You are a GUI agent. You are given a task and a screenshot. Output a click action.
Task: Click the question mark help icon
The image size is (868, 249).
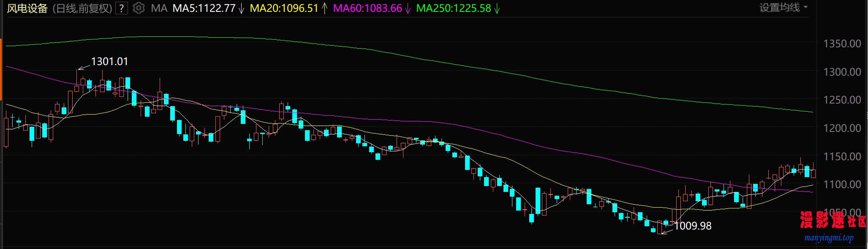(x=122, y=8)
